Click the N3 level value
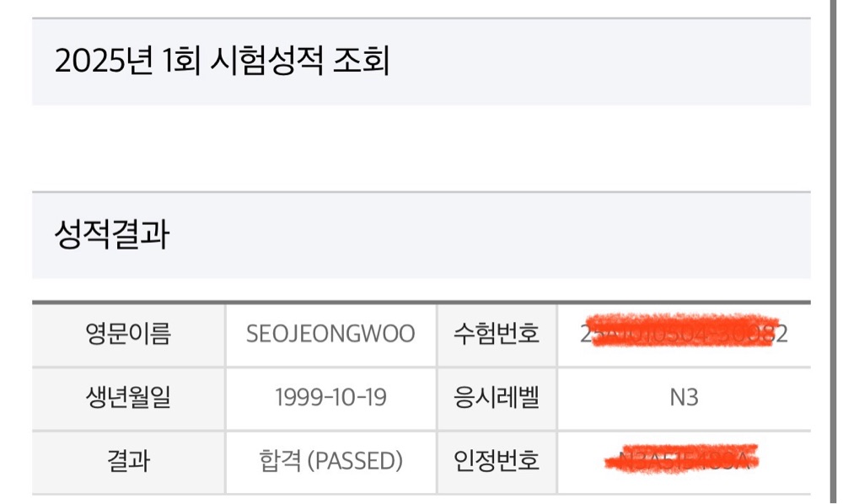This screenshot has width=843, height=504. pyautogui.click(x=684, y=398)
